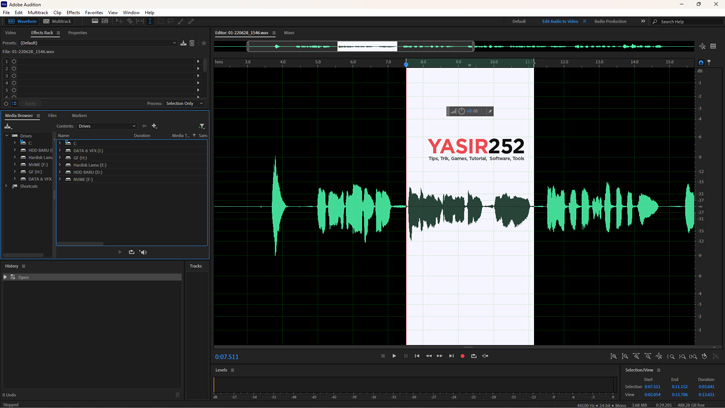Open Media Browser panel menu icon
This screenshot has width=725, height=408.
(38, 116)
